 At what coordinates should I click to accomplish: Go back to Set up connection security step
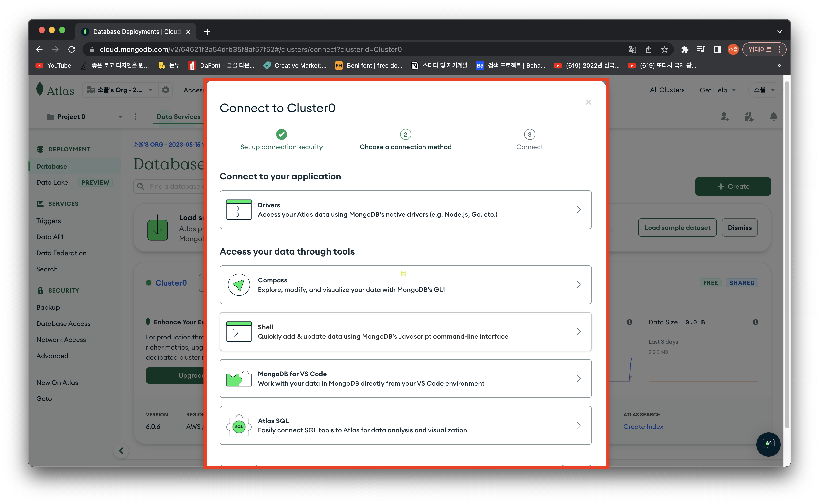281,140
